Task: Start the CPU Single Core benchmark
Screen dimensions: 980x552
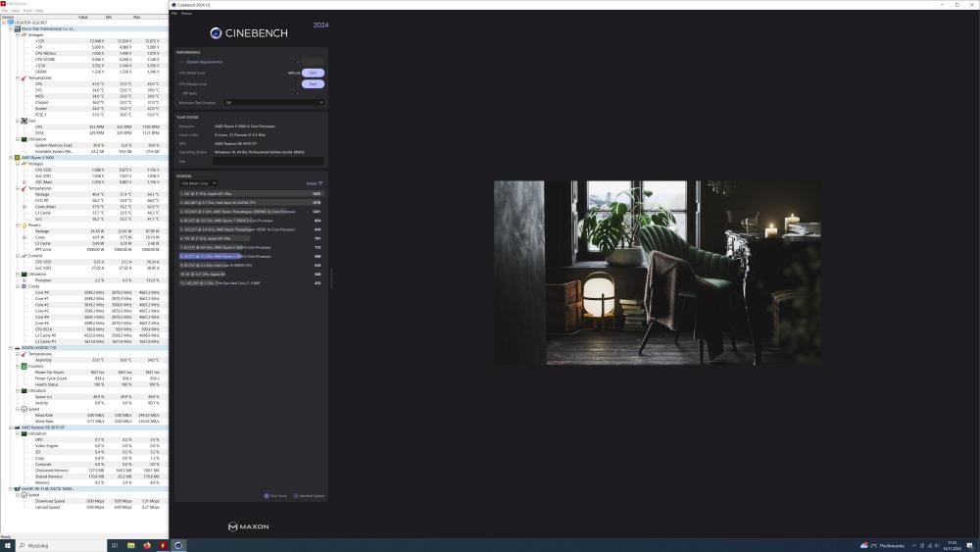Action: [x=313, y=83]
